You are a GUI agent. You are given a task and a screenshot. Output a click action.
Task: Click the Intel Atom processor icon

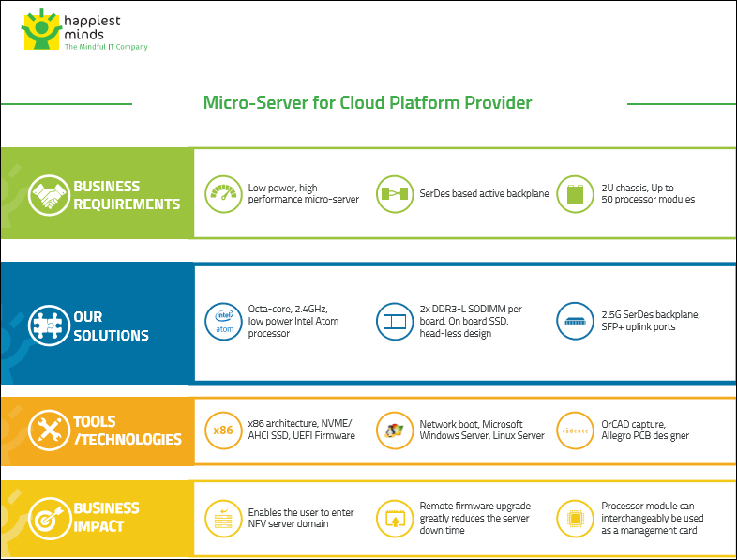click(223, 321)
